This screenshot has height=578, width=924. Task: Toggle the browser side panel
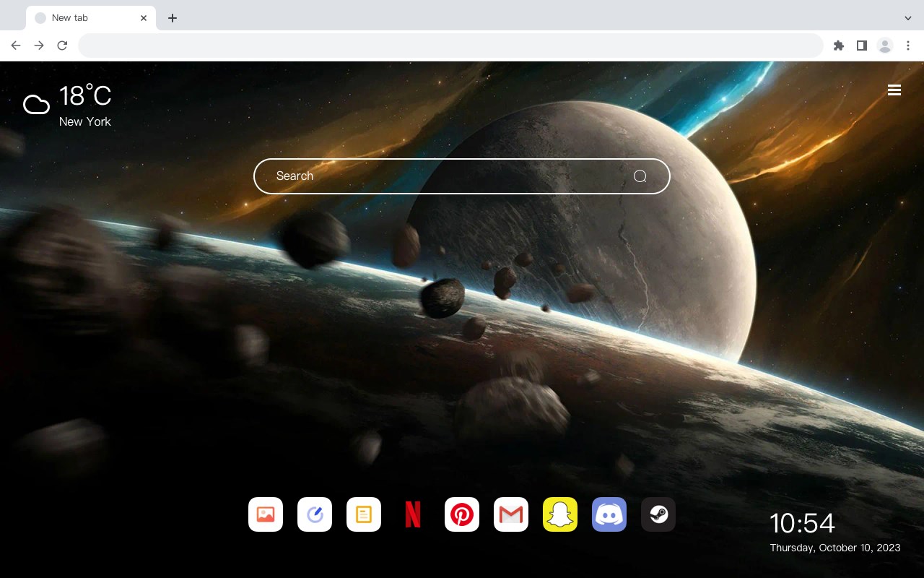861,46
